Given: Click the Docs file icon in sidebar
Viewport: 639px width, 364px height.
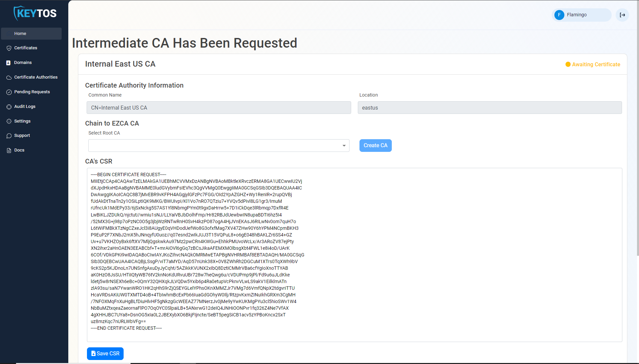Looking at the screenshot, I should [9, 150].
